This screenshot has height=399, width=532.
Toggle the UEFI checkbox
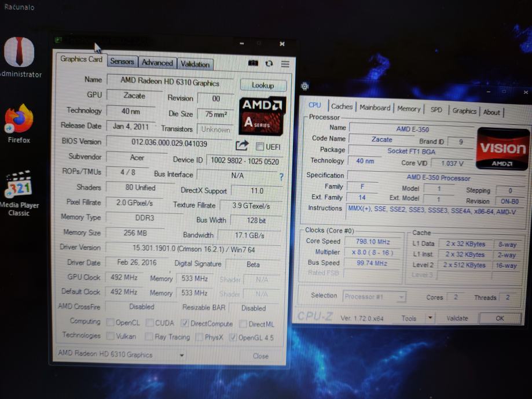(259, 146)
